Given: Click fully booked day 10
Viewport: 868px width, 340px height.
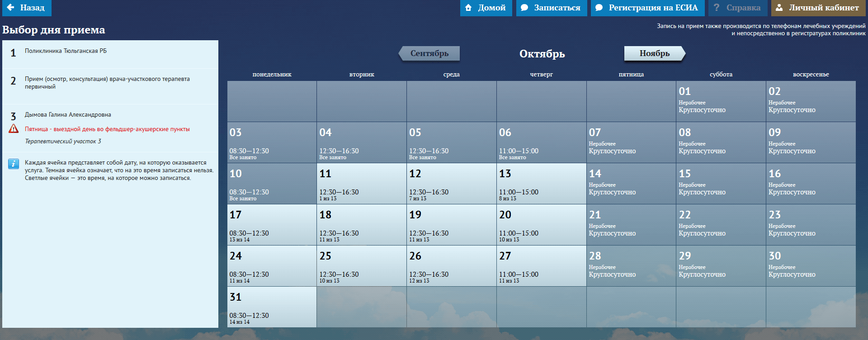Looking at the screenshot, I should click(x=272, y=184).
